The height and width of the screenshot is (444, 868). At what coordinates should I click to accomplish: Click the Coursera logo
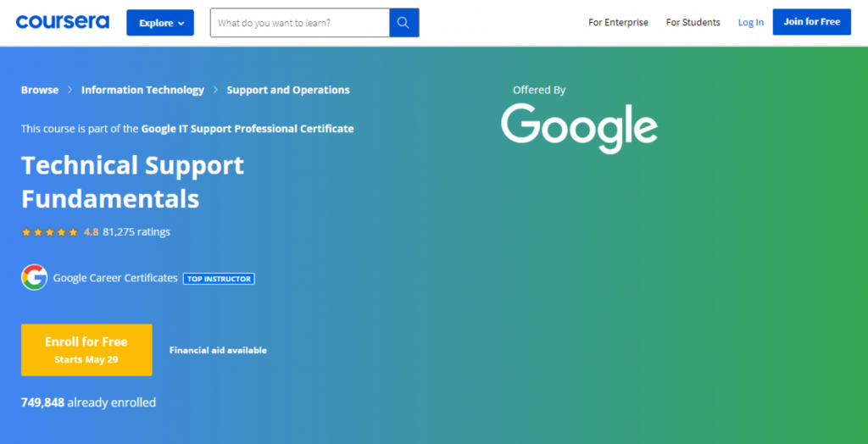[62, 22]
